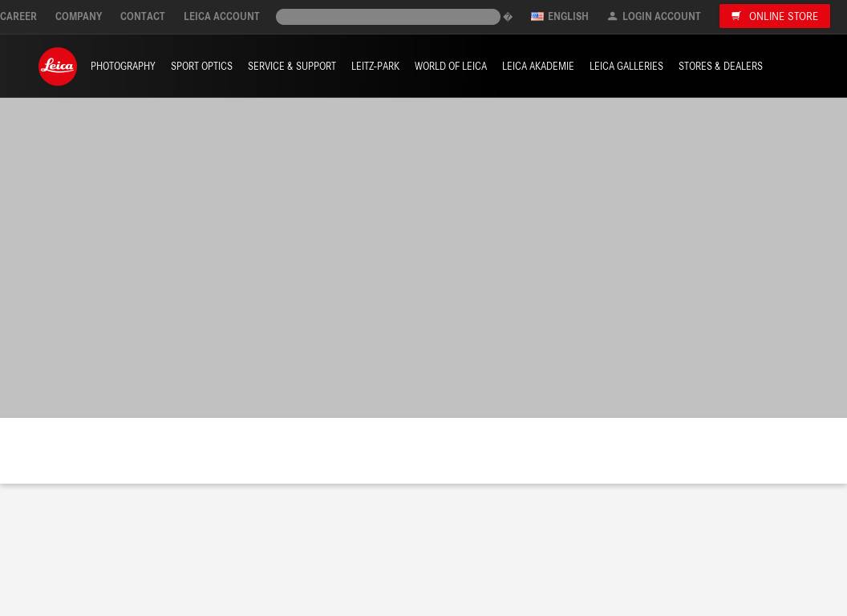Open the English language selector

coord(567,16)
